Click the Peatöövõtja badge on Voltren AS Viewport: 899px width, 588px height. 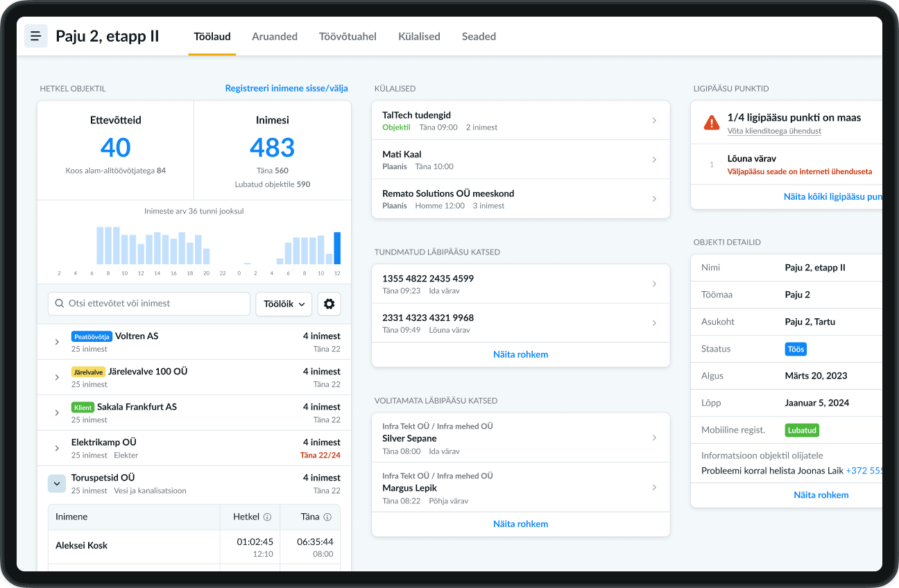(x=92, y=336)
